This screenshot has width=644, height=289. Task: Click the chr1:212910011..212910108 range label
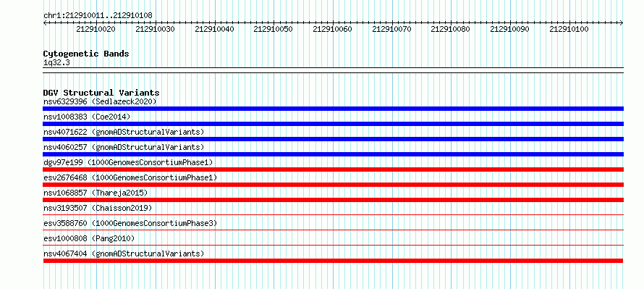(98, 15)
